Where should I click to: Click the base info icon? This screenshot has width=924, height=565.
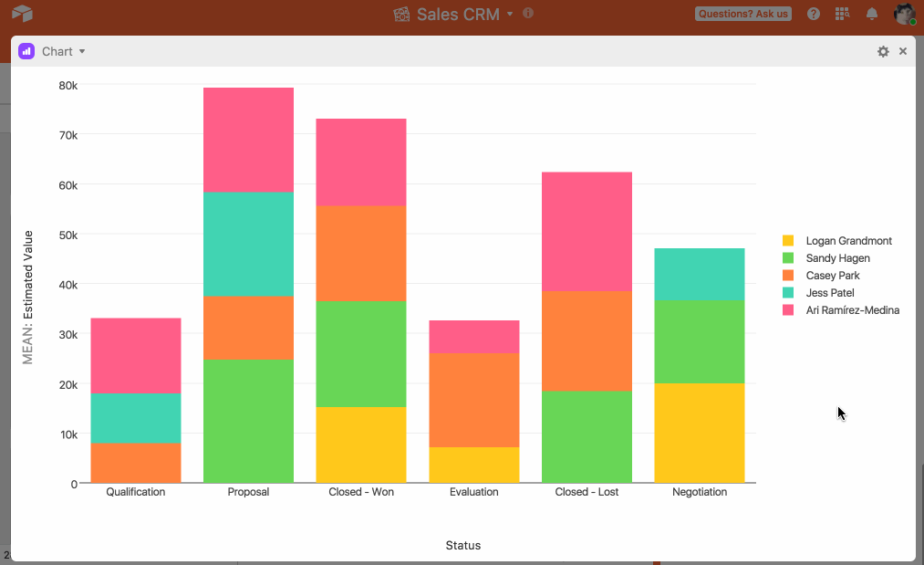pyautogui.click(x=528, y=13)
